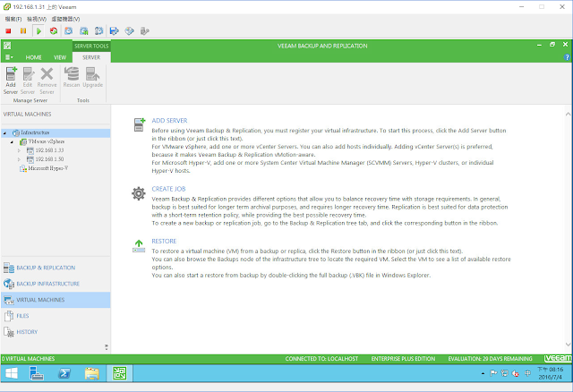Image resolution: width=573 pixels, height=392 pixels.
Task: Click Rescan in the Tools group
Action: (72, 78)
